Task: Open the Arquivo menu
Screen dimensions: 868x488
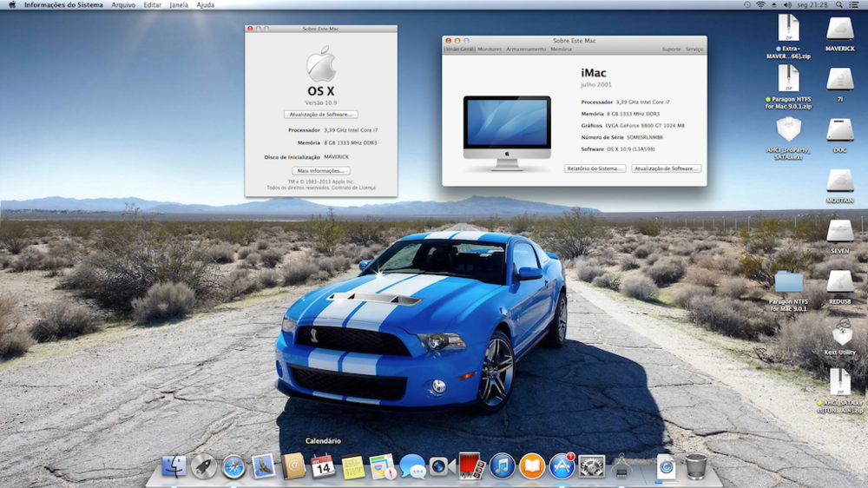Action: pyautogui.click(x=123, y=5)
